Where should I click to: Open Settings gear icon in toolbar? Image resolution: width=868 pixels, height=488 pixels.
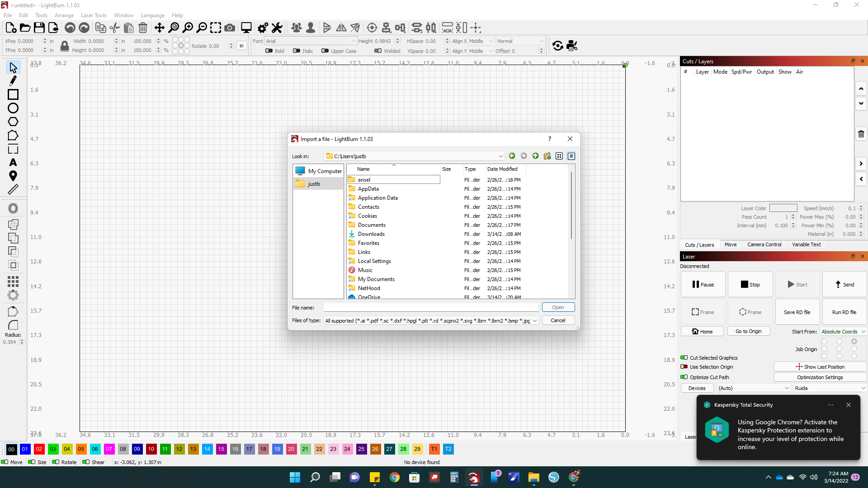(263, 28)
